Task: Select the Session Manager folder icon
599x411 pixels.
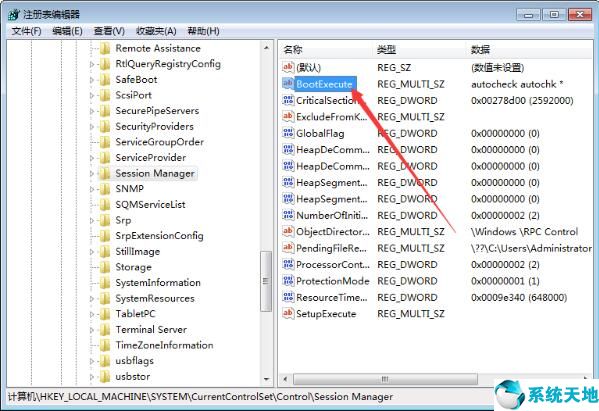Action: 105,173
